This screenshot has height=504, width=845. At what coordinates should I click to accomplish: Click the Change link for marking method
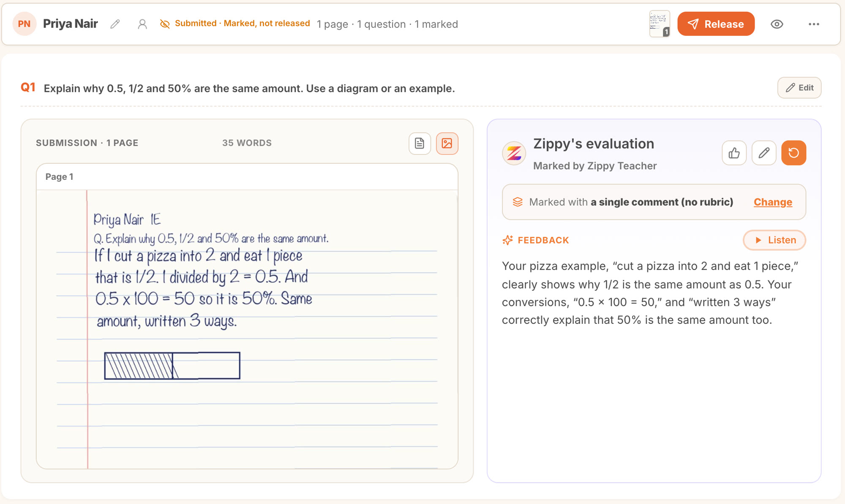tap(773, 202)
